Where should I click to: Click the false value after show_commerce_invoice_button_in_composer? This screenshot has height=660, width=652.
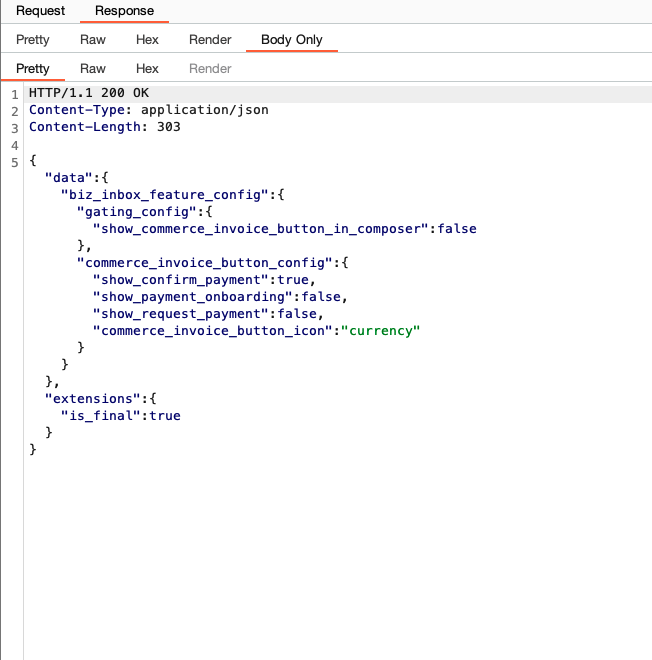pyautogui.click(x=457, y=229)
